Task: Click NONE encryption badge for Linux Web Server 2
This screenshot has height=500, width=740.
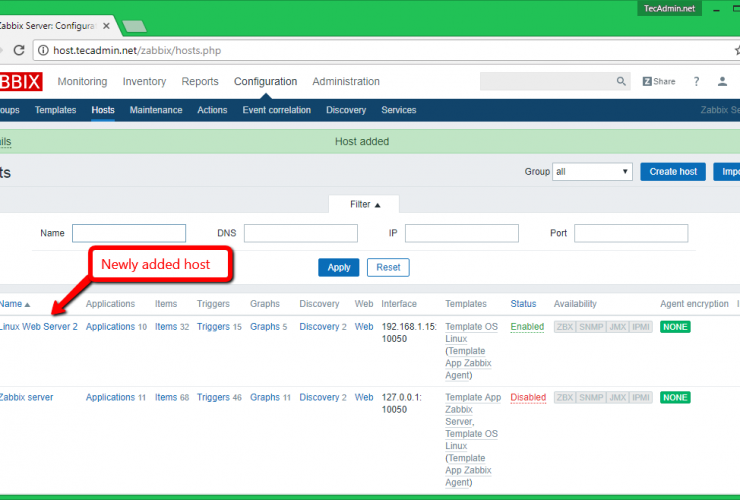Action: [675, 327]
